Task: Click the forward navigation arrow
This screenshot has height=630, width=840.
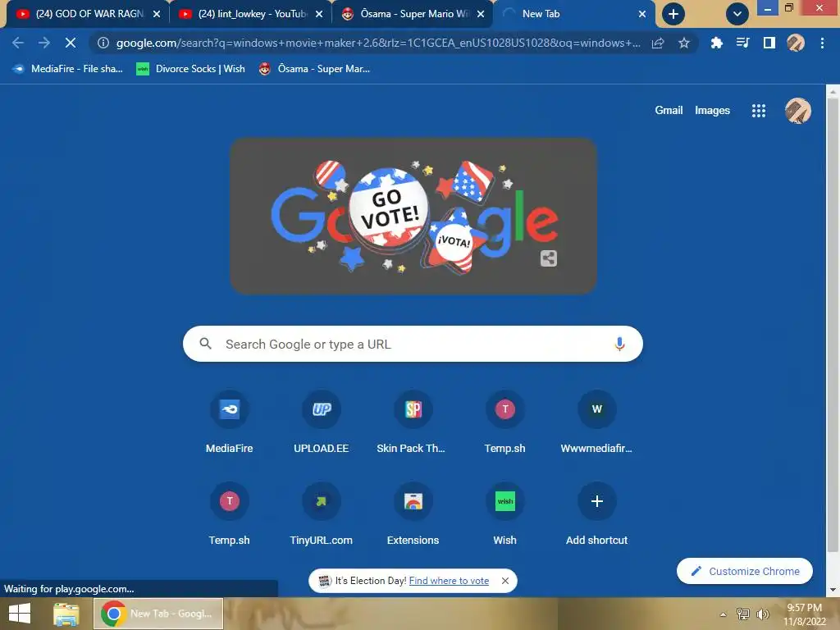Action: (44, 43)
